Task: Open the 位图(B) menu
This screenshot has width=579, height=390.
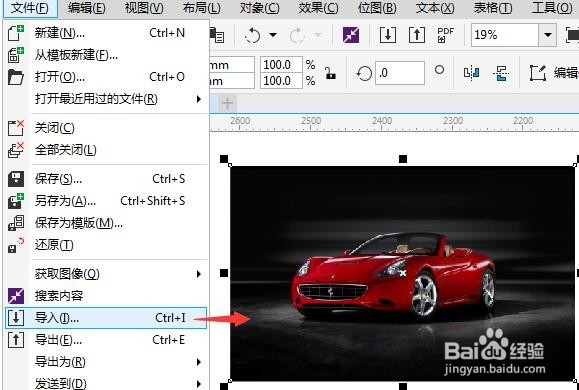Action: click(x=377, y=8)
